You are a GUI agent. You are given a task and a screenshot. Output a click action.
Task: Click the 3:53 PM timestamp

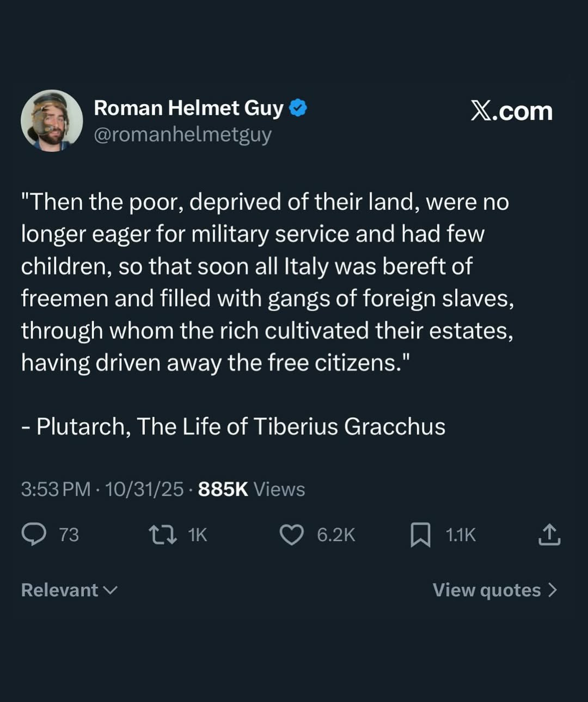(56, 489)
